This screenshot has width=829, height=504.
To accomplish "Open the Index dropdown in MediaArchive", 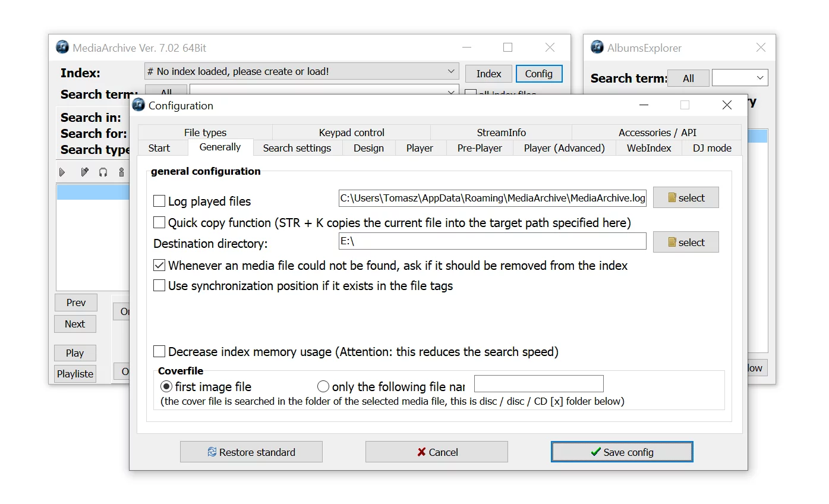I will 451,71.
